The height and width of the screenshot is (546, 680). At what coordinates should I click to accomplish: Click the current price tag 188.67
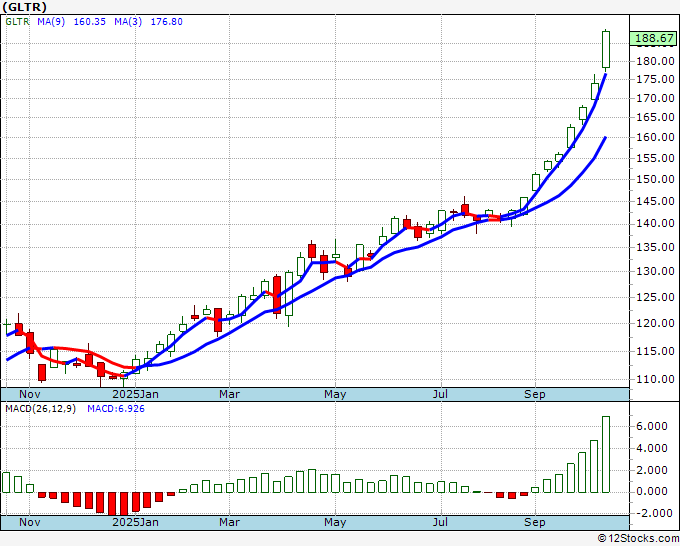coord(654,38)
